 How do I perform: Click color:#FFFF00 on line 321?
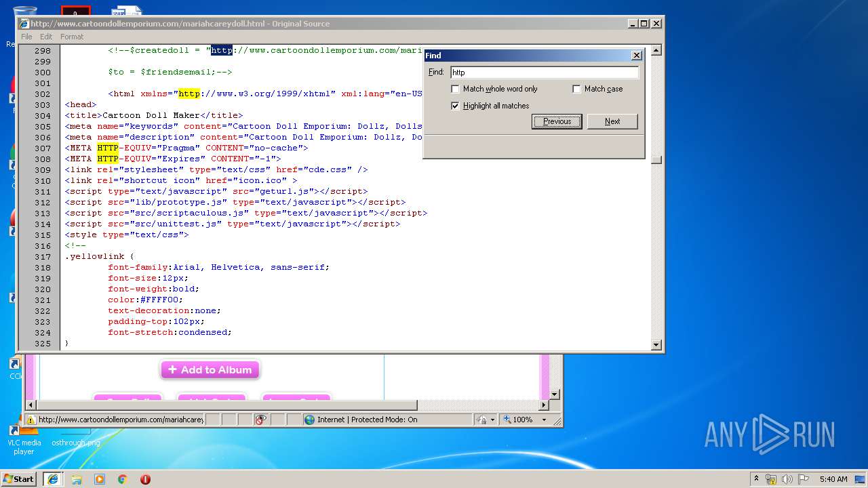[146, 300]
